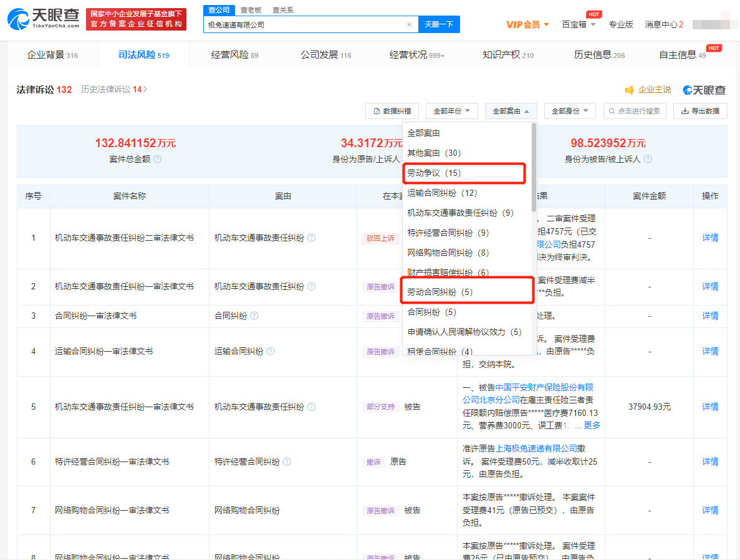Open the 专业版 link
The width and height of the screenshot is (740, 560).
pos(620,24)
